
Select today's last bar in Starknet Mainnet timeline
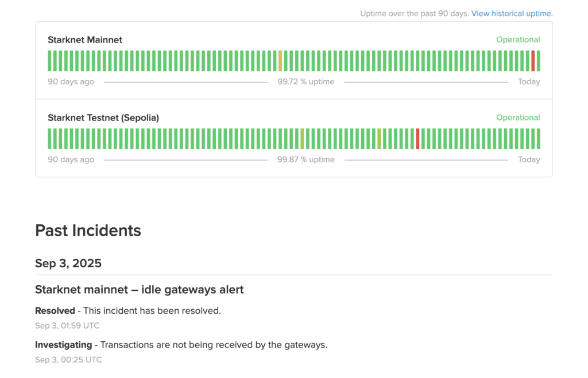539,61
